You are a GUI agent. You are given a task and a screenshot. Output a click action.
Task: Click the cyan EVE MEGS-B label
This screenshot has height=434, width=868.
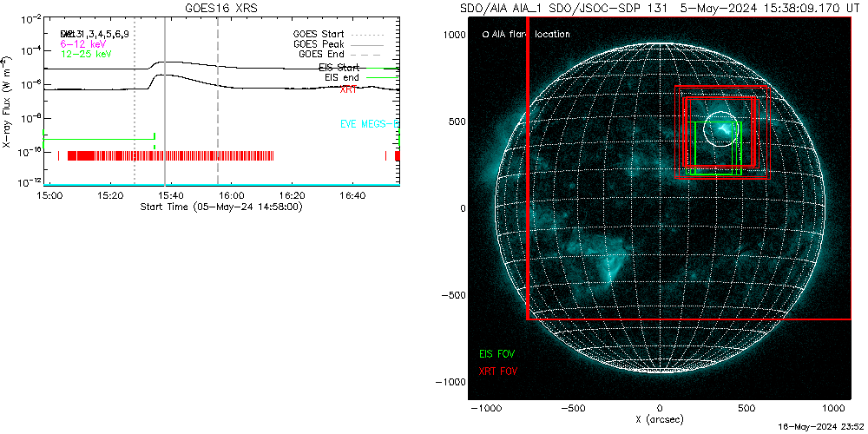[x=369, y=124]
